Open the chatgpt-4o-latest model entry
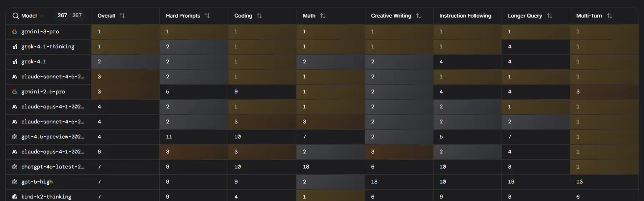644x201 pixels. [53, 167]
